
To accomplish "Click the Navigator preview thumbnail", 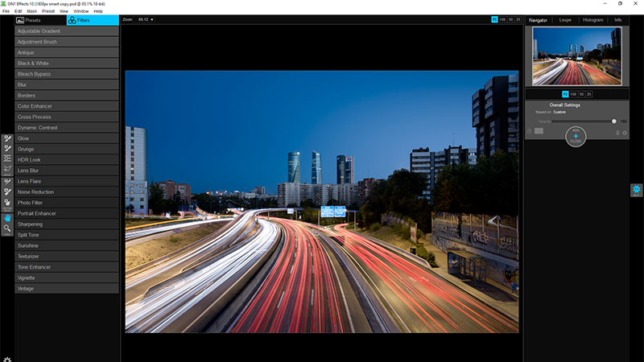I will (x=576, y=55).
